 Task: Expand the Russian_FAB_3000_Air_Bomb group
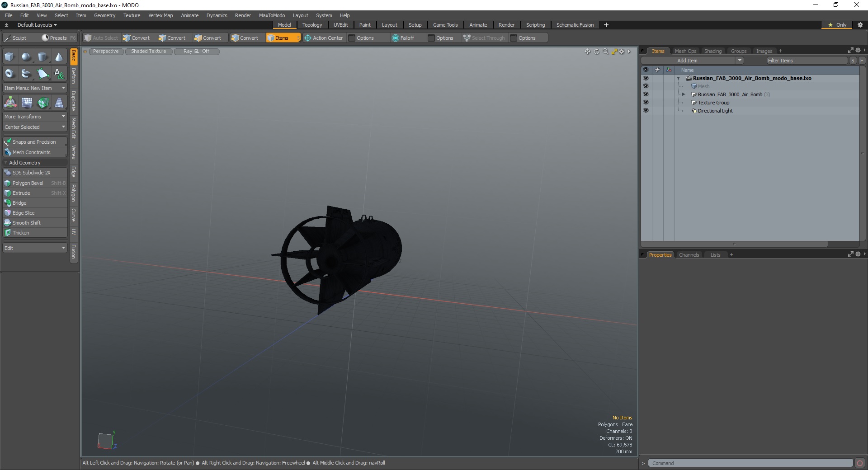tap(684, 94)
